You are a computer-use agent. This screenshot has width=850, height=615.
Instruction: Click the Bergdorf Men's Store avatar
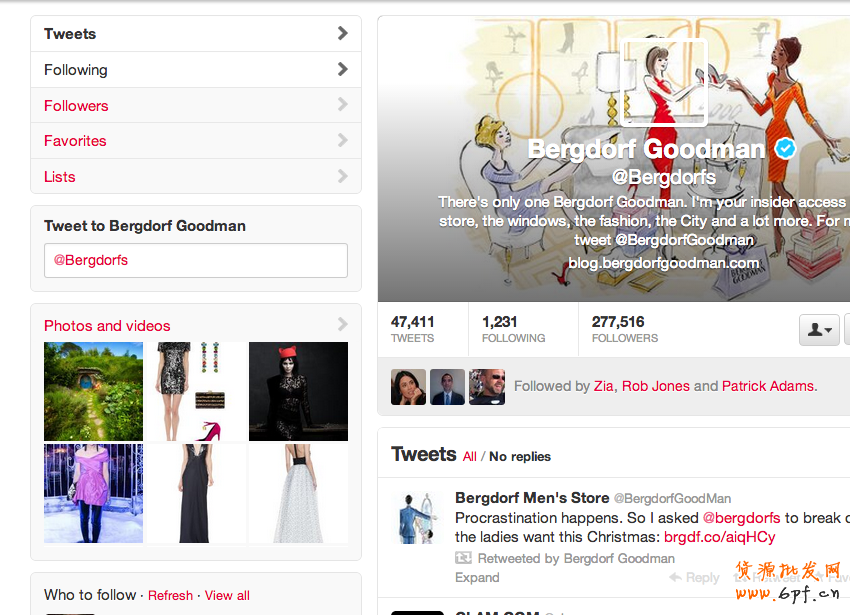click(415, 517)
